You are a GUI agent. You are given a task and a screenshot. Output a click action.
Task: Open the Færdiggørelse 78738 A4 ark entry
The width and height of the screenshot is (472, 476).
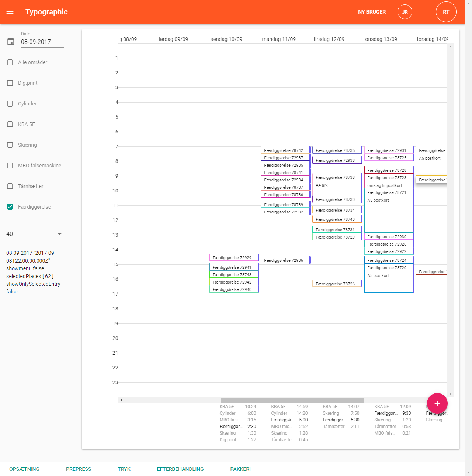click(x=337, y=184)
